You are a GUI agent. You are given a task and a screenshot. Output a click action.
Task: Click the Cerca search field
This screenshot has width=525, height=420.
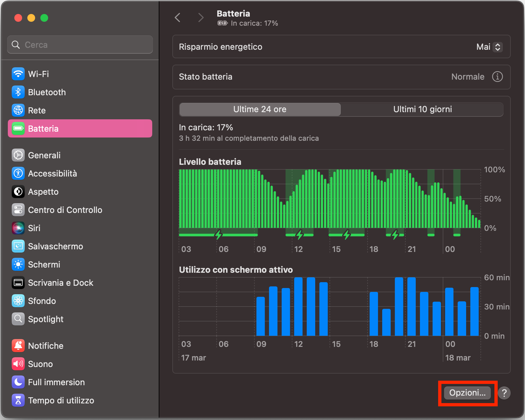point(80,45)
